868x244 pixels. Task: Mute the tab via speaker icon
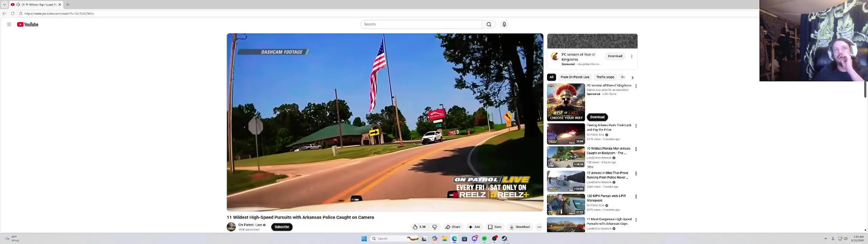(18, 5)
